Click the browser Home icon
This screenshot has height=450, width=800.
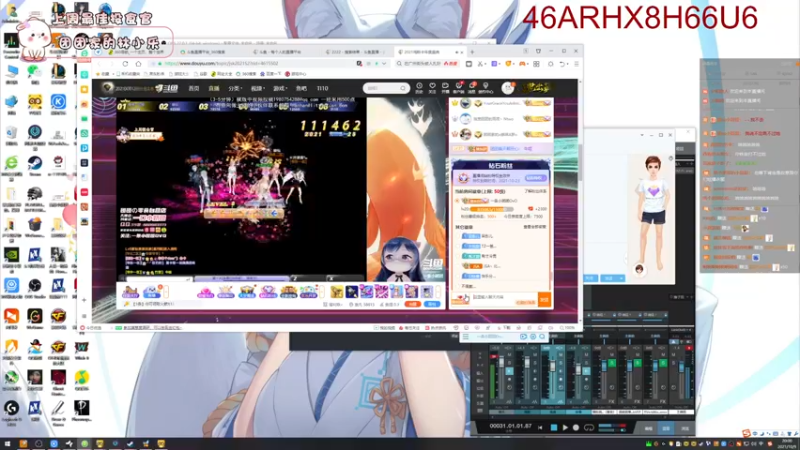(138, 64)
